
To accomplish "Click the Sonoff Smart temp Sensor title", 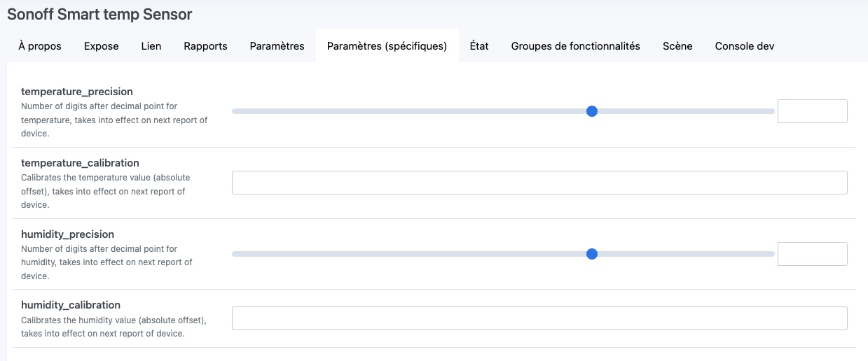I will pos(99,14).
